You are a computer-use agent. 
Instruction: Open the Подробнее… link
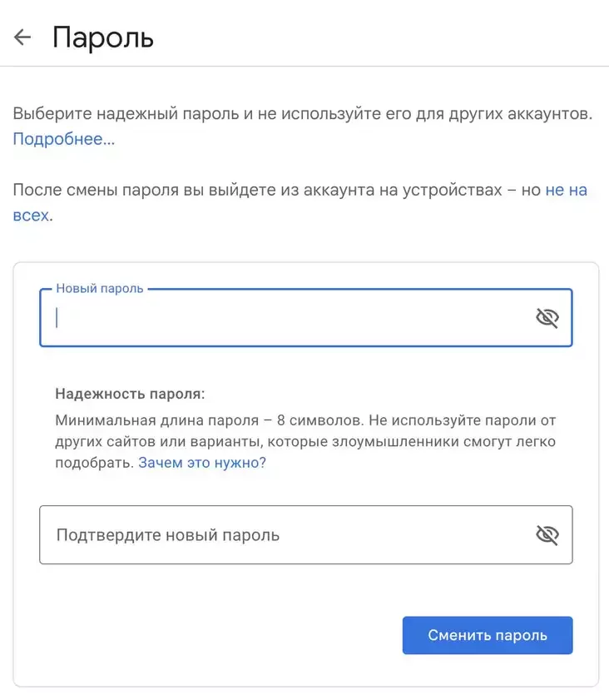point(63,139)
